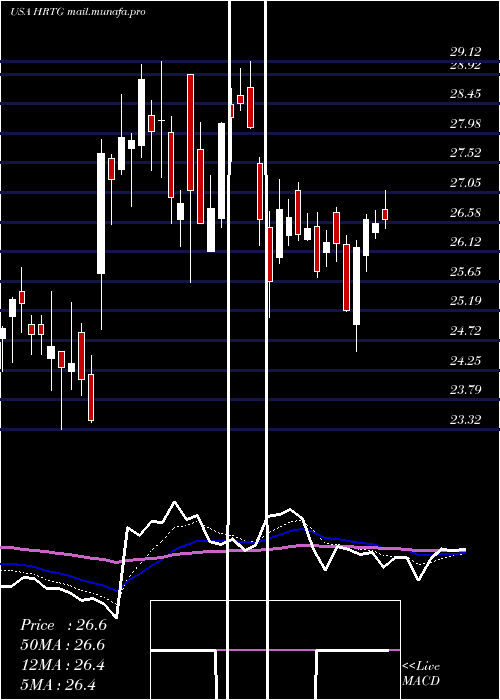This screenshot has width=500, height=700.
Task: Click the 27.98 price level label
Action: click(x=465, y=123)
